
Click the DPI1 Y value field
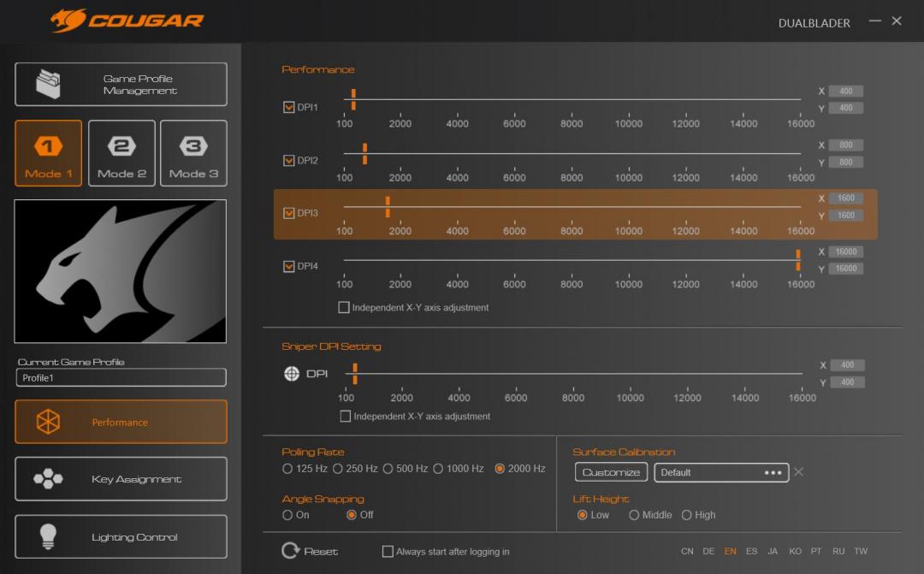point(846,108)
